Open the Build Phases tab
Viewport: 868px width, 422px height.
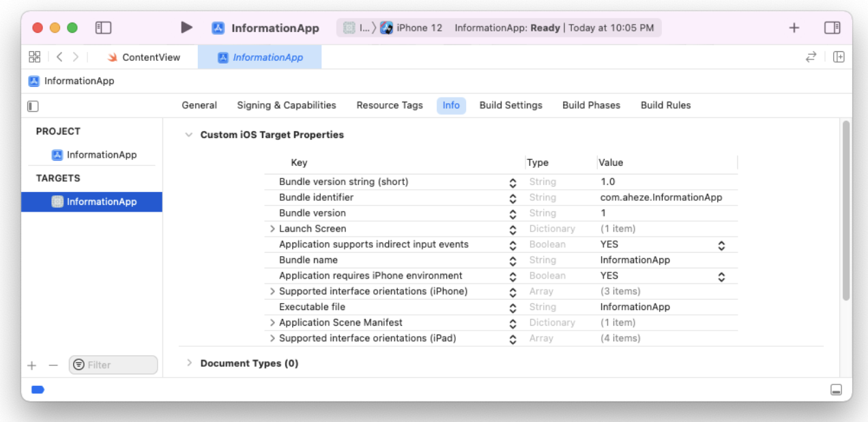pyautogui.click(x=591, y=105)
